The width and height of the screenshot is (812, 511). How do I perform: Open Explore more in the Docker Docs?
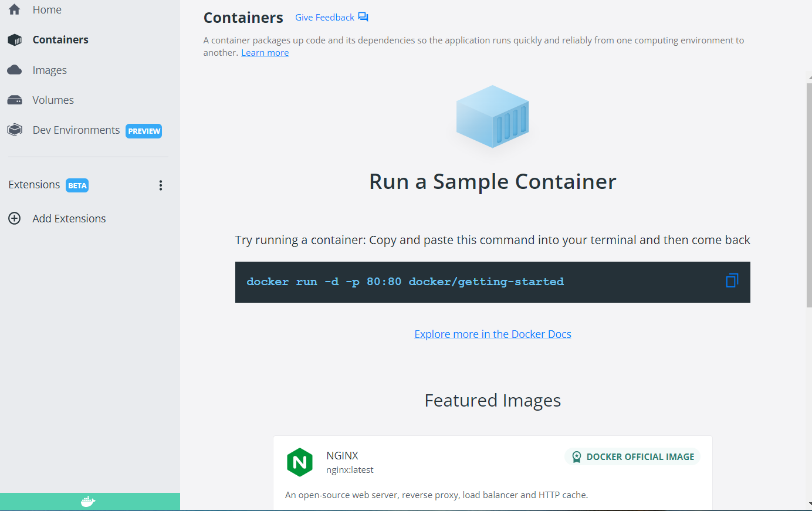493,334
